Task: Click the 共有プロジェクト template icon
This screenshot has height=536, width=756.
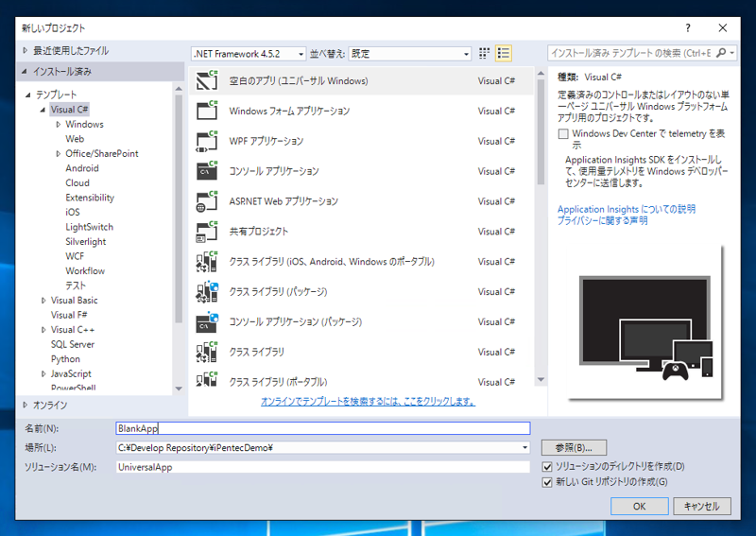Action: tap(207, 231)
